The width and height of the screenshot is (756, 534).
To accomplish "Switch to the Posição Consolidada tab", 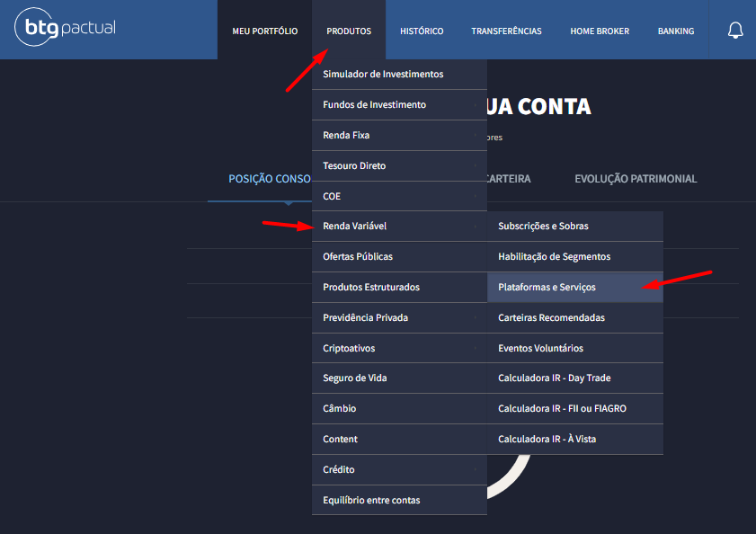I will pyautogui.click(x=269, y=179).
